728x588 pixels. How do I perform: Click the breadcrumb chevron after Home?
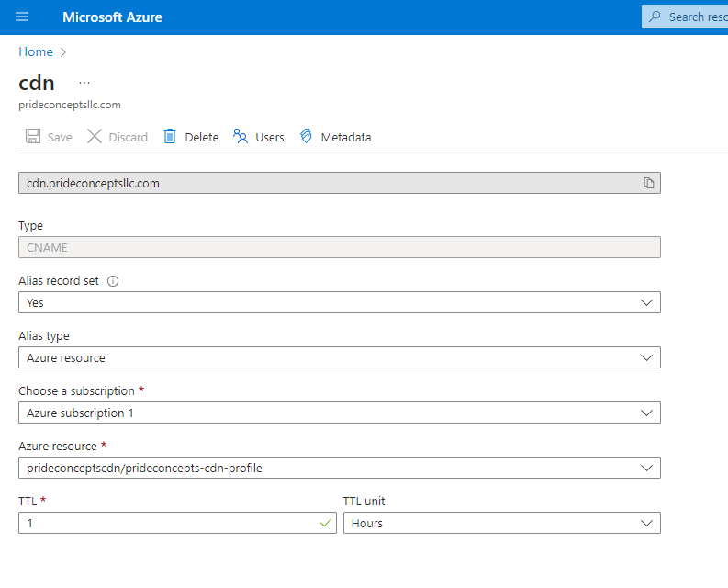click(x=63, y=52)
